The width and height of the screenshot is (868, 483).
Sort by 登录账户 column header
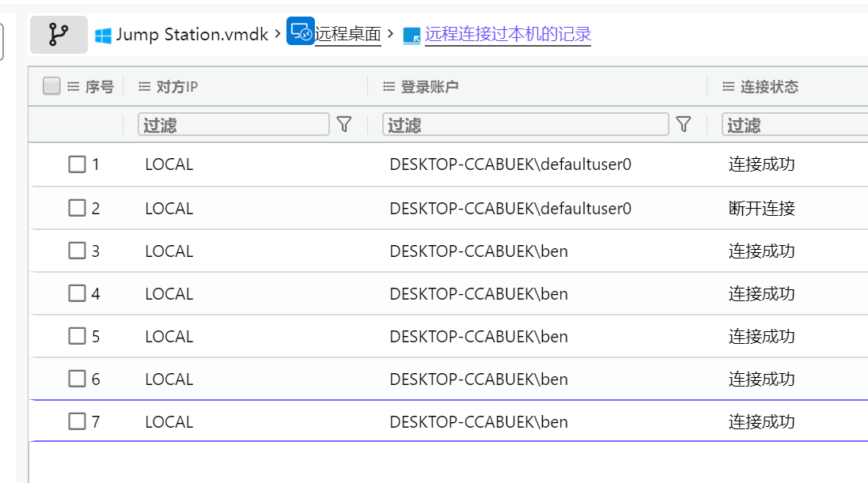pyautogui.click(x=430, y=87)
